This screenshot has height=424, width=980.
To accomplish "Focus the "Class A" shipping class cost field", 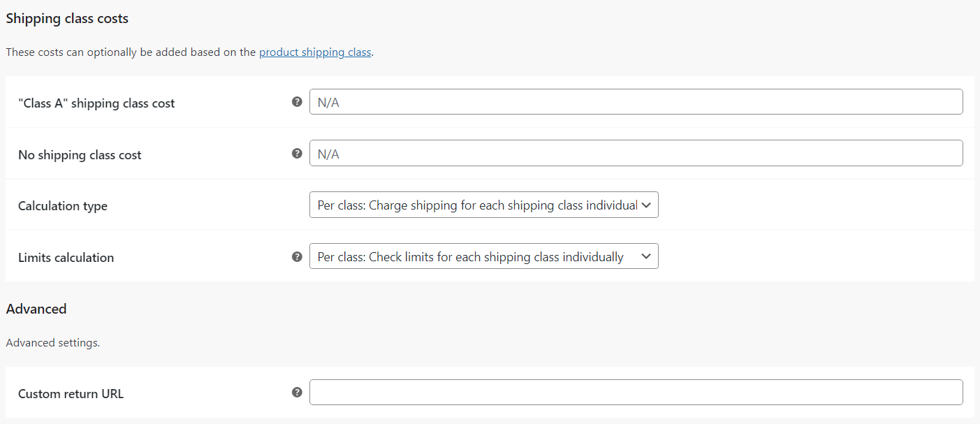I will click(x=636, y=102).
